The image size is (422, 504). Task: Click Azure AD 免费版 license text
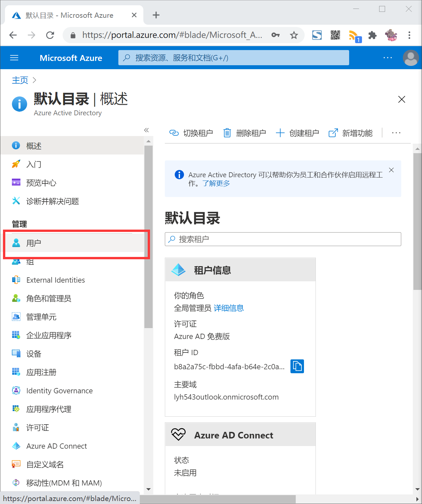(x=202, y=336)
